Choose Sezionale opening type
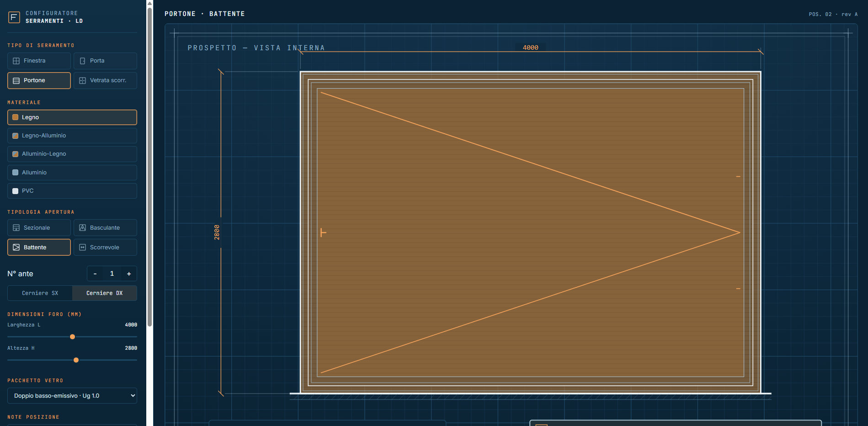The width and height of the screenshot is (868, 426). click(x=39, y=228)
